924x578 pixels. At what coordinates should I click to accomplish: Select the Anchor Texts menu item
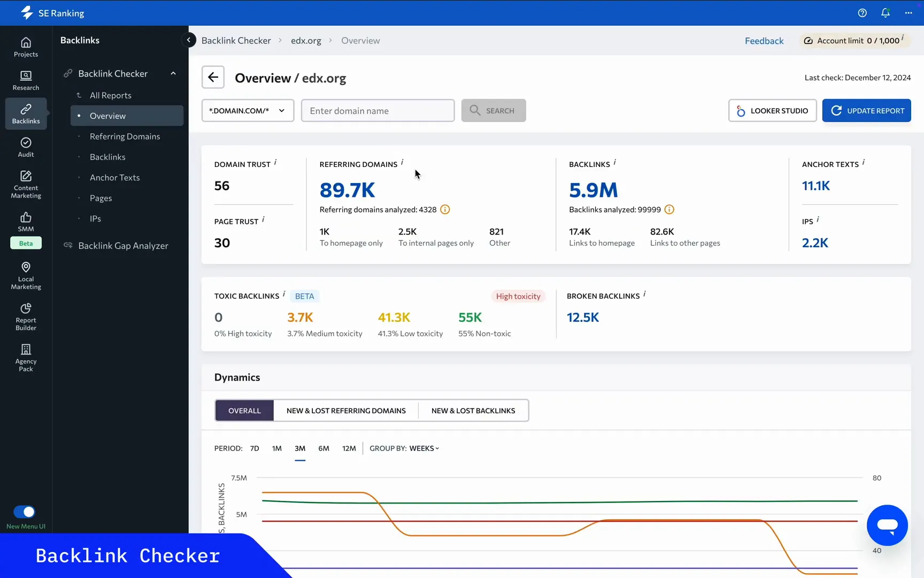[114, 177]
